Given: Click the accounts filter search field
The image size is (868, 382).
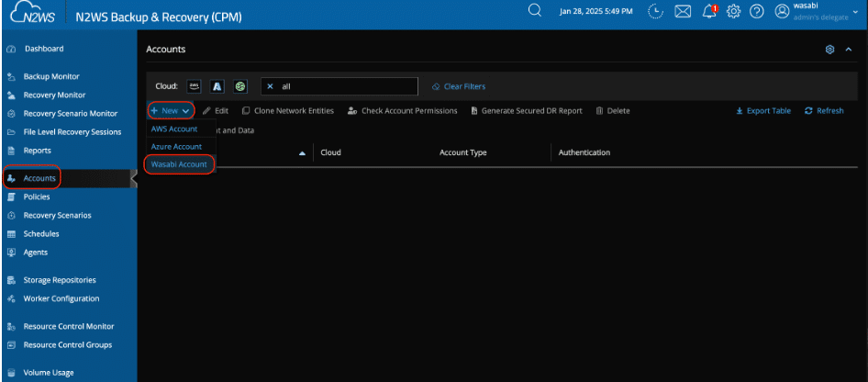Looking at the screenshot, I should click(339, 86).
